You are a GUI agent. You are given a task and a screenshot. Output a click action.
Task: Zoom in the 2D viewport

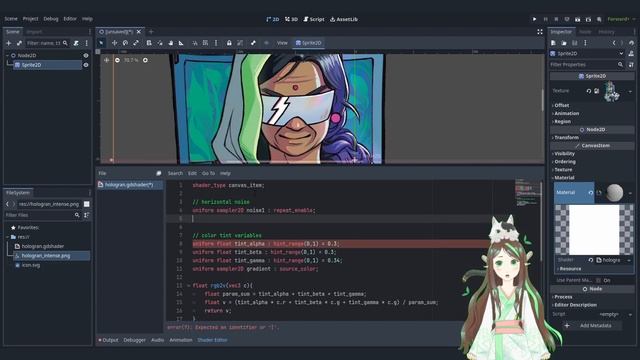(145, 60)
